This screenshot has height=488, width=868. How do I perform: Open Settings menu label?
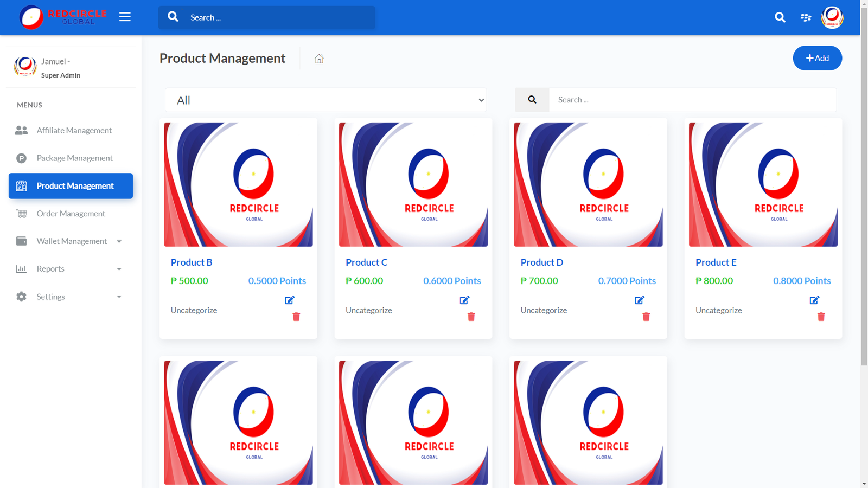tap(50, 297)
